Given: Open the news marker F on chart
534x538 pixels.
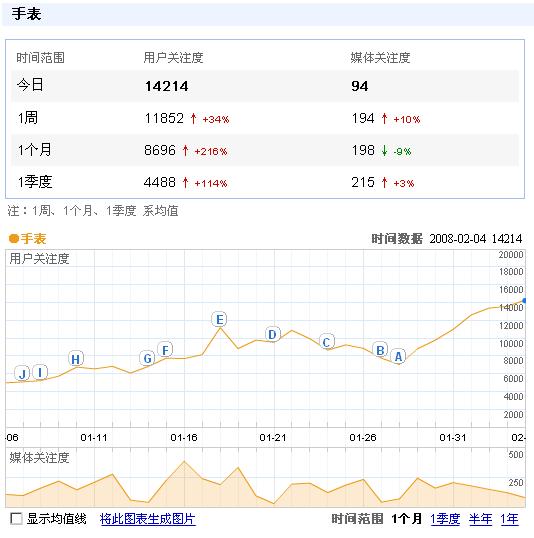Looking at the screenshot, I should (x=165, y=350).
